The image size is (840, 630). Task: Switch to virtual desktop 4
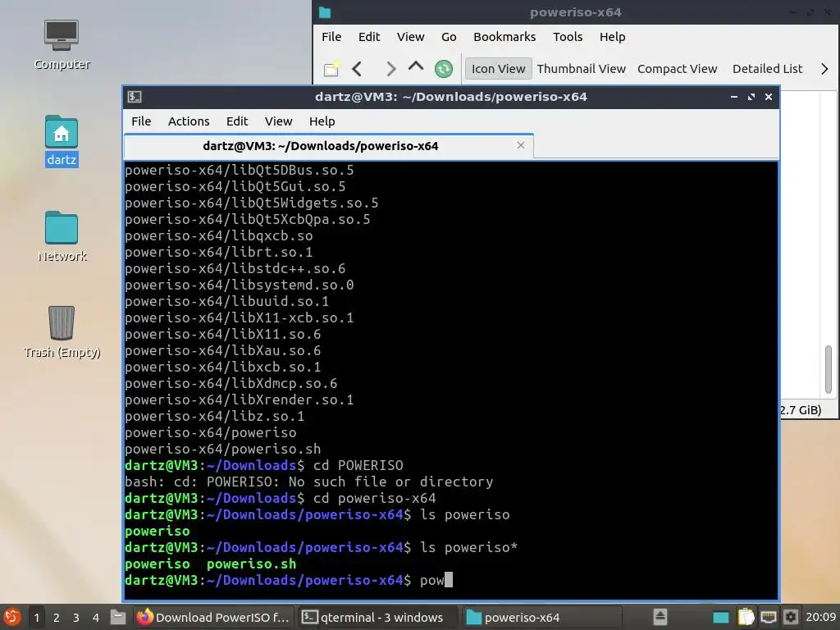click(x=96, y=618)
